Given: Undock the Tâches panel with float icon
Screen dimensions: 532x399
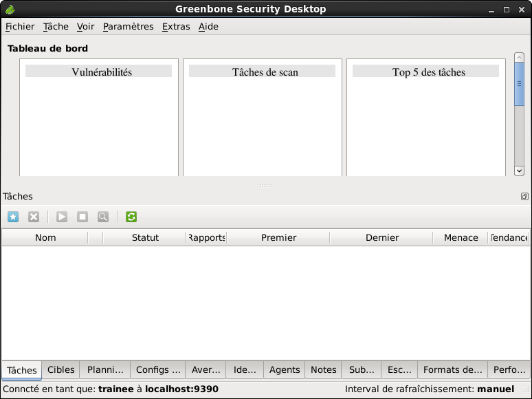Looking at the screenshot, I should point(524,197).
